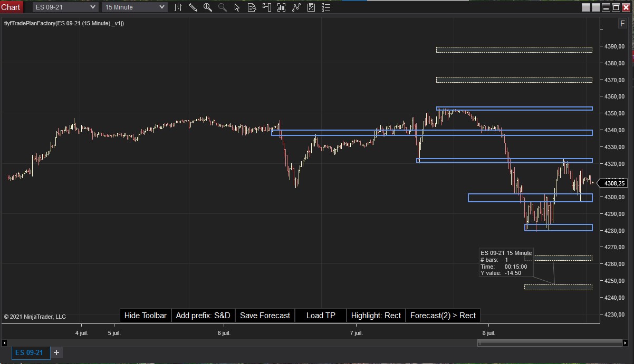Click the '6 juil.' date label
Image resolution: width=634 pixels, height=364 pixels.
[224, 333]
